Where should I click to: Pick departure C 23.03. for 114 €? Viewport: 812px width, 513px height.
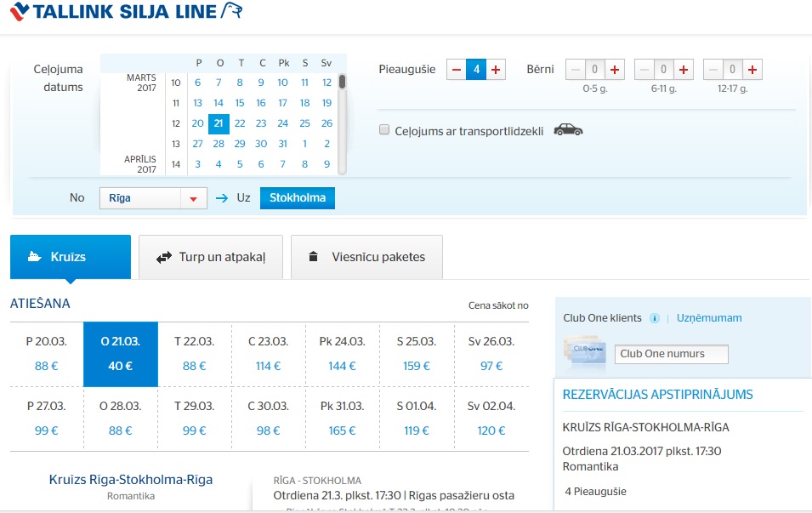point(268,355)
